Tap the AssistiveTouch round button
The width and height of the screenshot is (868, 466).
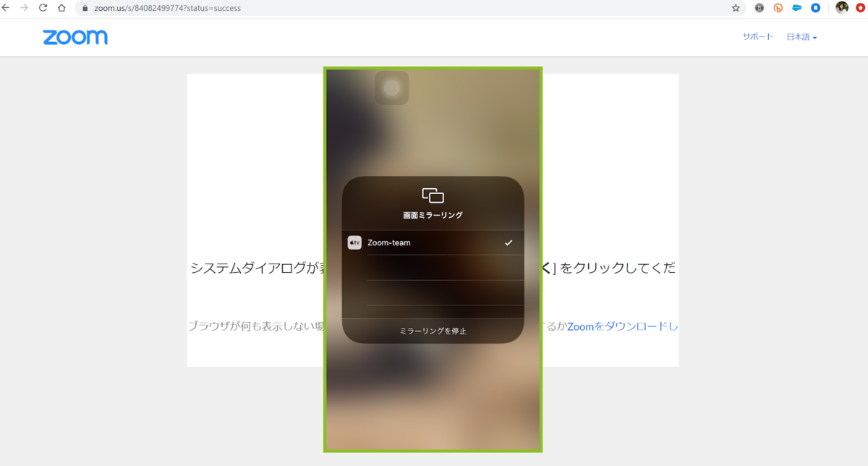tap(391, 88)
